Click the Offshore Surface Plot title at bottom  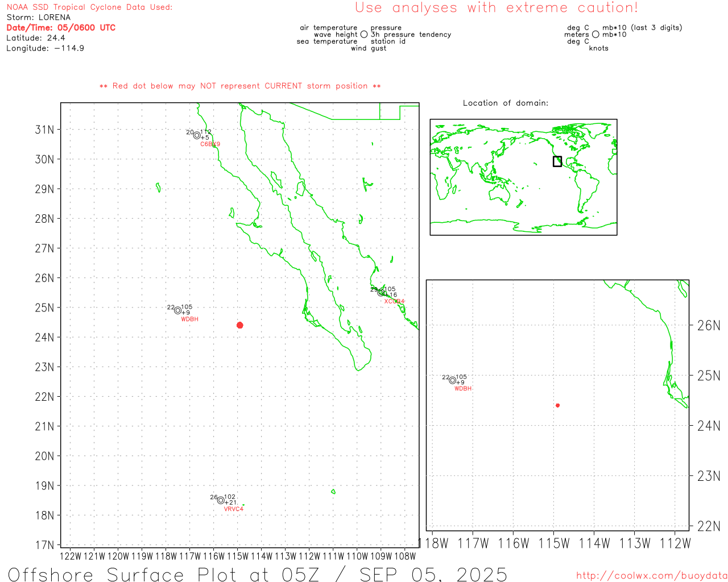tap(258, 574)
